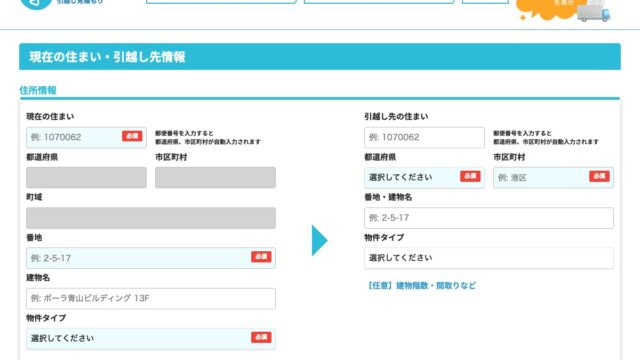Click the greyed-out 都道府県 field for current residence

pos(86,178)
